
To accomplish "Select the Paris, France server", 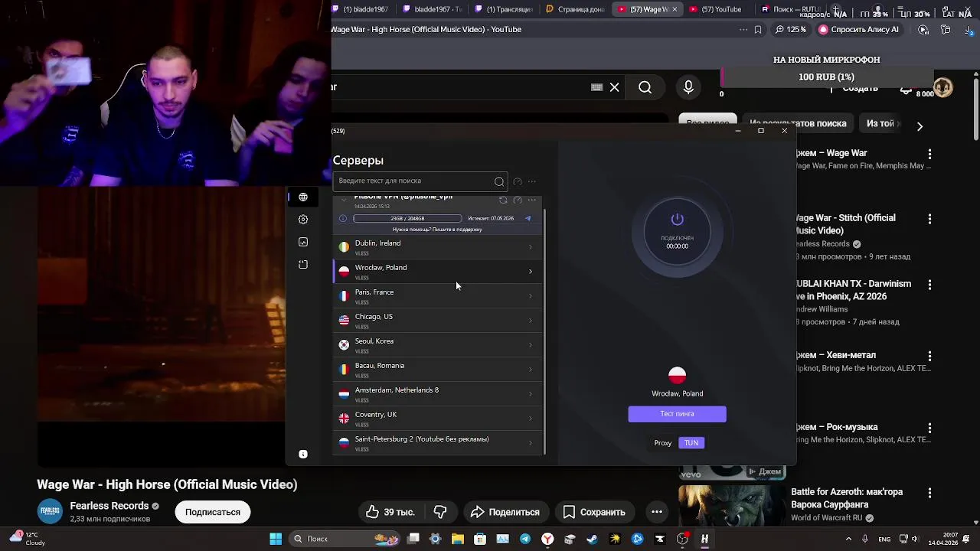I will (x=437, y=296).
